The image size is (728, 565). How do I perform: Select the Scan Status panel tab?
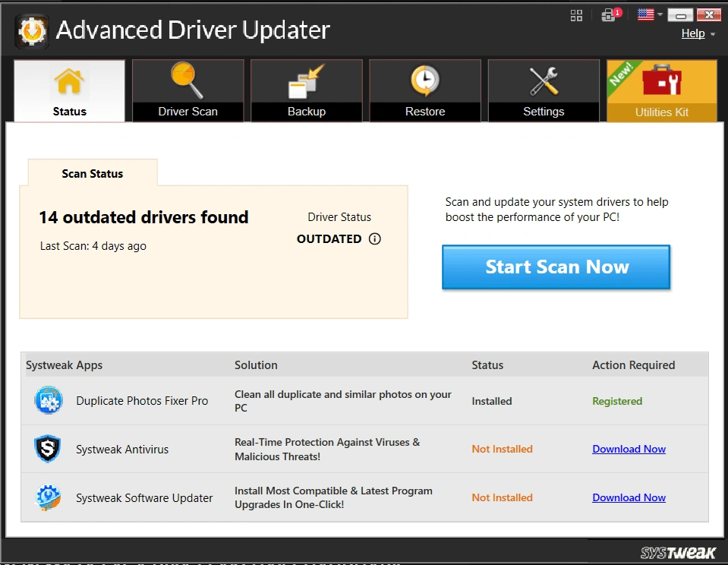point(93,173)
